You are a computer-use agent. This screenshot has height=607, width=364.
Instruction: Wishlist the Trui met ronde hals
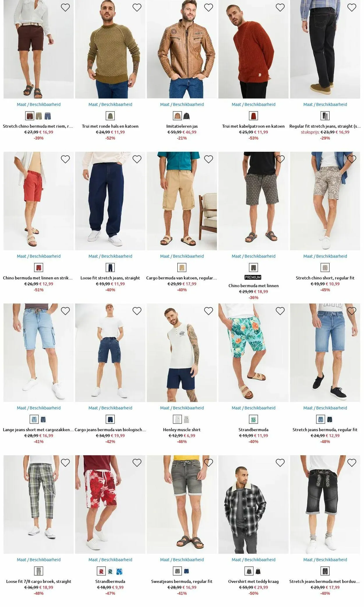pos(137,8)
